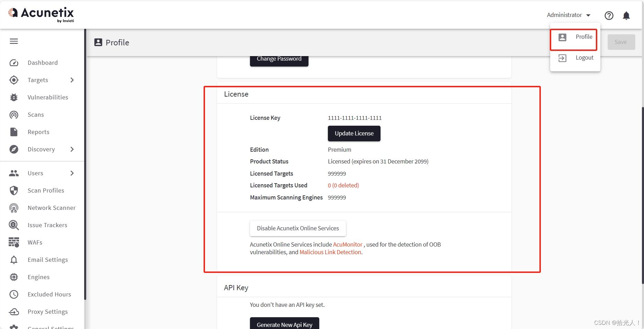
Task: Click the license expiry status text
Action: 378,161
